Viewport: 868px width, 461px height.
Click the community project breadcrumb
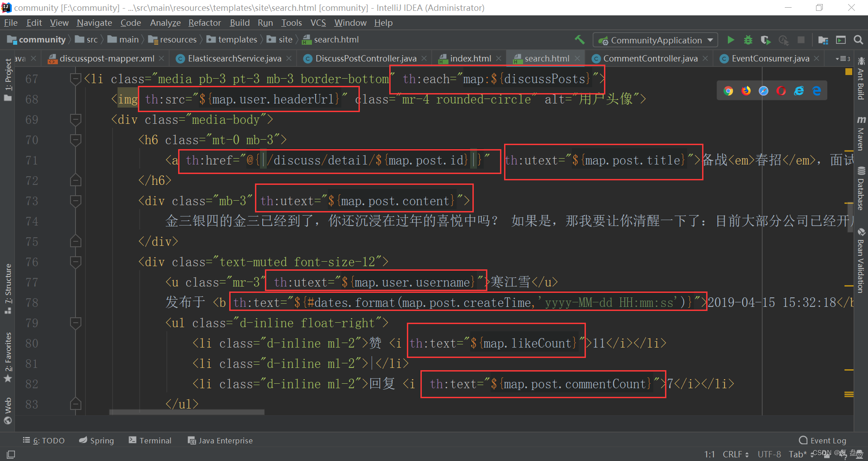click(x=37, y=40)
